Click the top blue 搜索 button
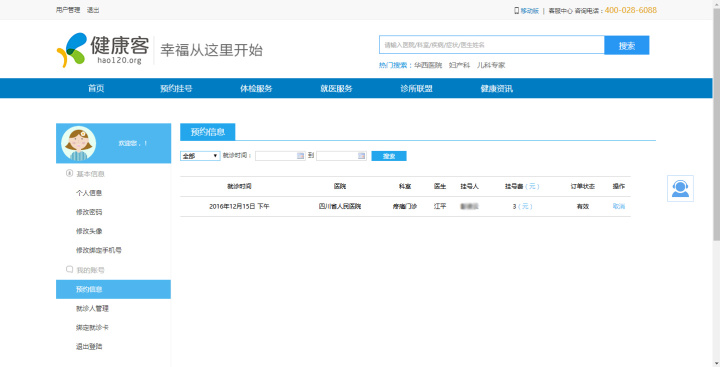The image size is (720, 367). pyautogui.click(x=627, y=45)
